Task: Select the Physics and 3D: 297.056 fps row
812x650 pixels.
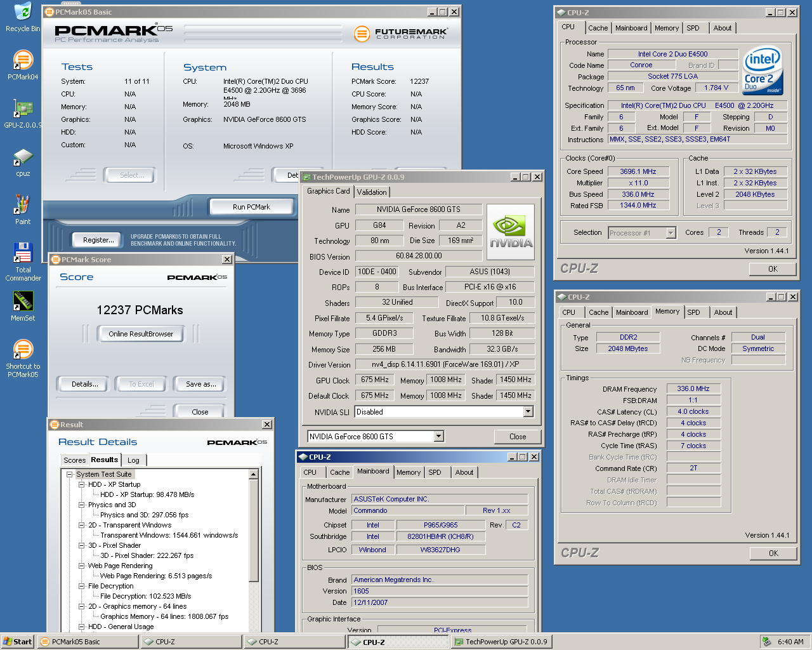Action: (x=144, y=515)
